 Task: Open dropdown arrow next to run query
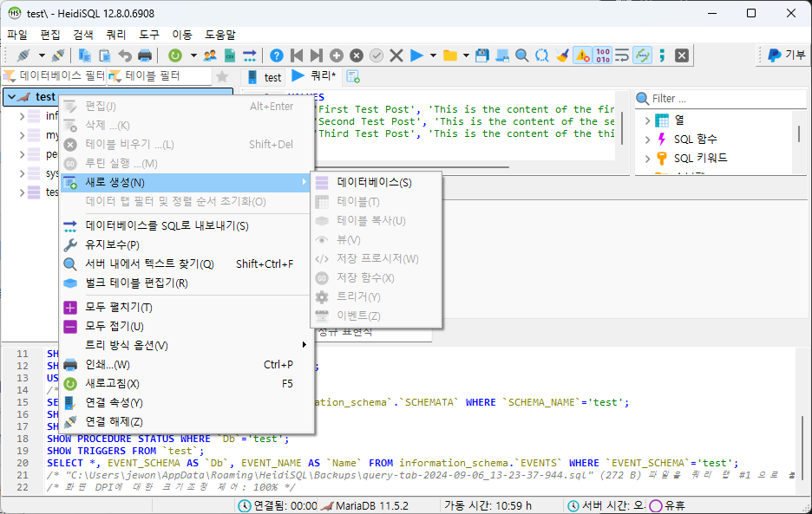click(x=433, y=55)
